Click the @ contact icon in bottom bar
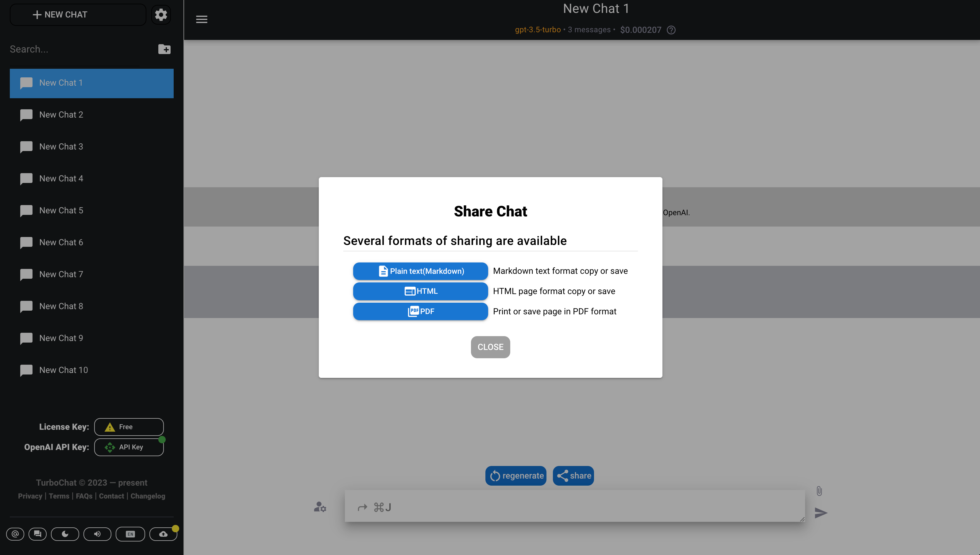Image resolution: width=980 pixels, height=555 pixels. pos(15,534)
